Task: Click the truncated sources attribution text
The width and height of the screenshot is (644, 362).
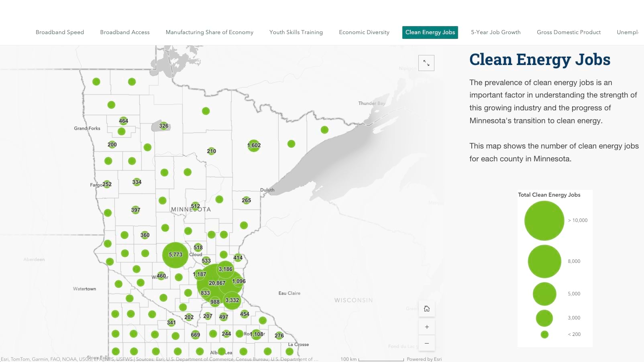Action: [161, 359]
